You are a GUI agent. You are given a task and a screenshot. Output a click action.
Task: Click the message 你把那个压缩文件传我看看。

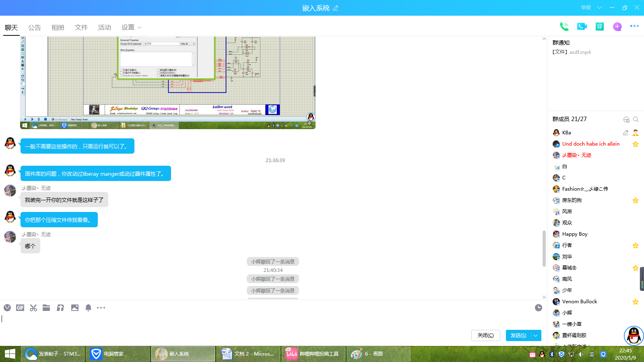[59, 220]
